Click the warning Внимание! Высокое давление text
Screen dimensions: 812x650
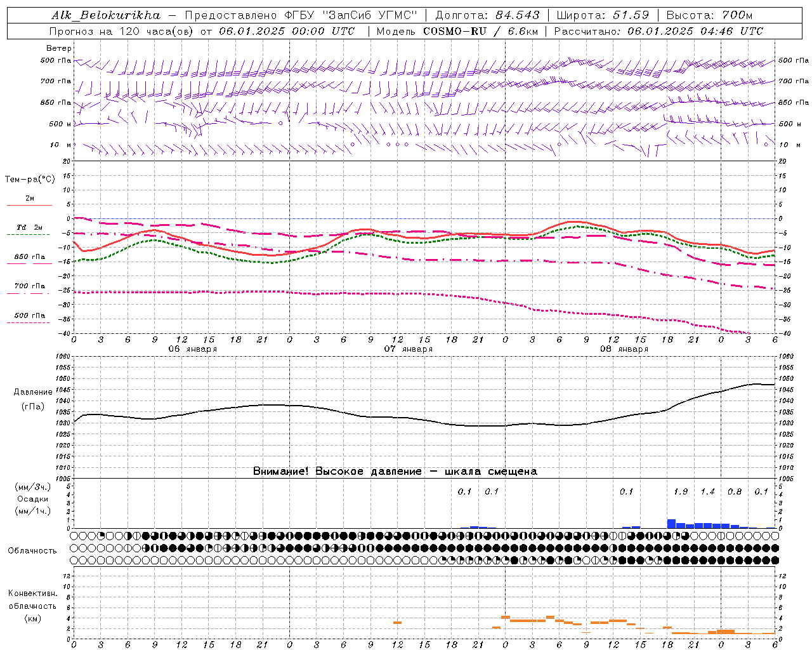[x=337, y=472]
